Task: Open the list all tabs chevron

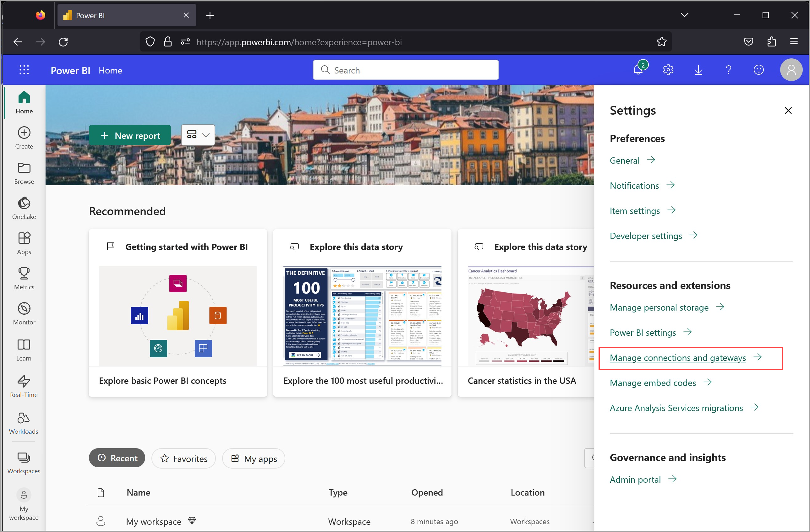Action: [x=685, y=15]
